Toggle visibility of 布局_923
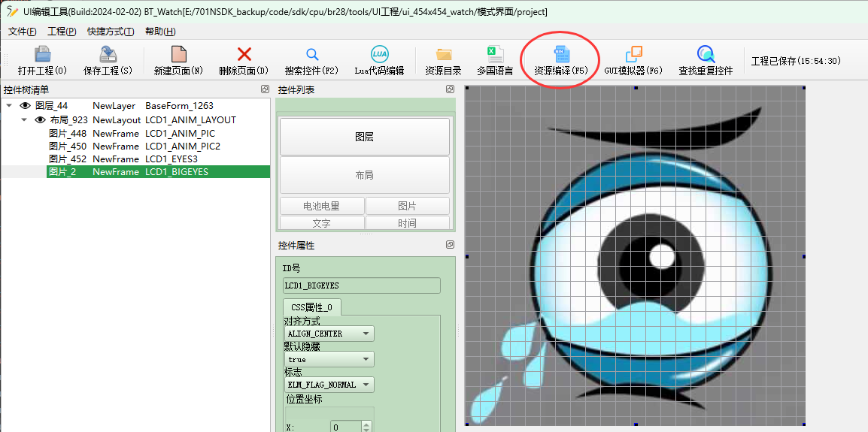This screenshot has height=432, width=868. click(40, 120)
